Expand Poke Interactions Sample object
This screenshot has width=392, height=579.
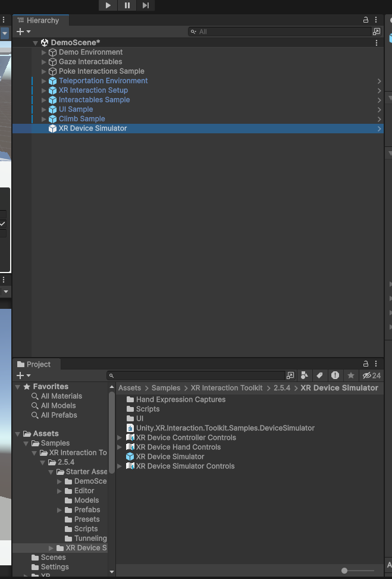[x=44, y=71]
